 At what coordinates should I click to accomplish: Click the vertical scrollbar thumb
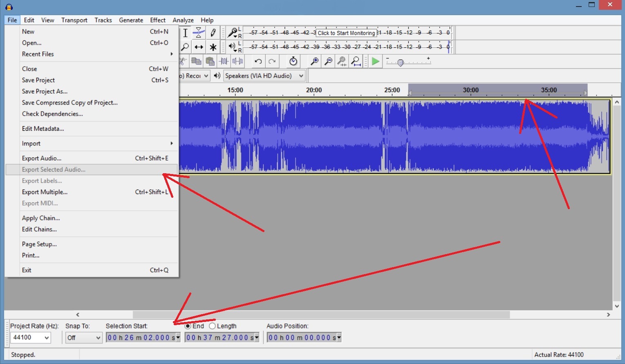click(x=617, y=204)
